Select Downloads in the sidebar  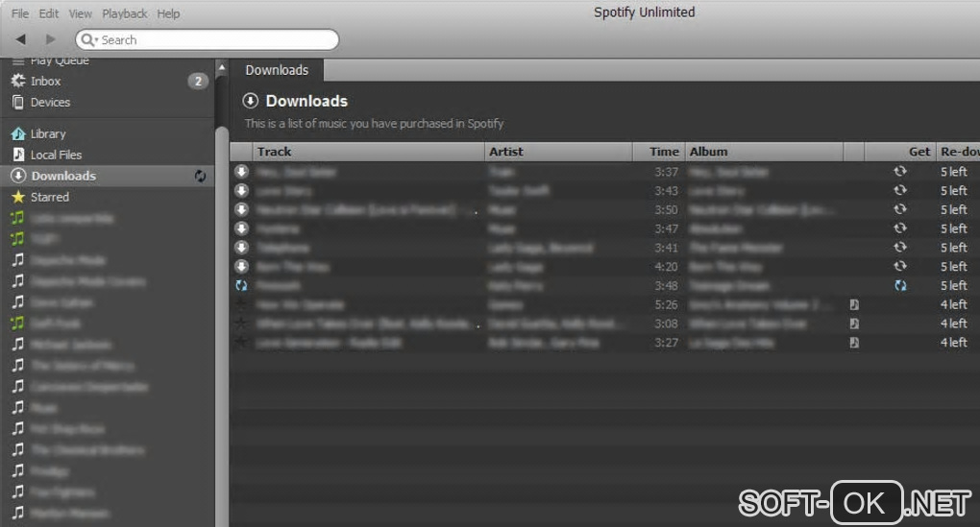[x=108, y=176]
